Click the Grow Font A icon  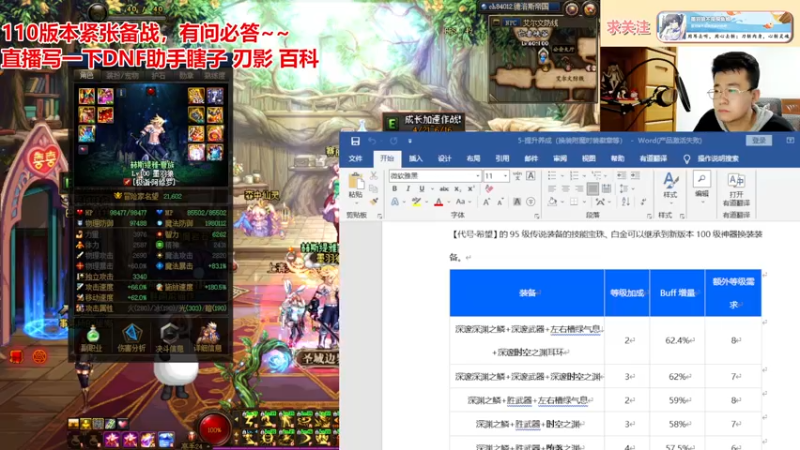coord(486,202)
